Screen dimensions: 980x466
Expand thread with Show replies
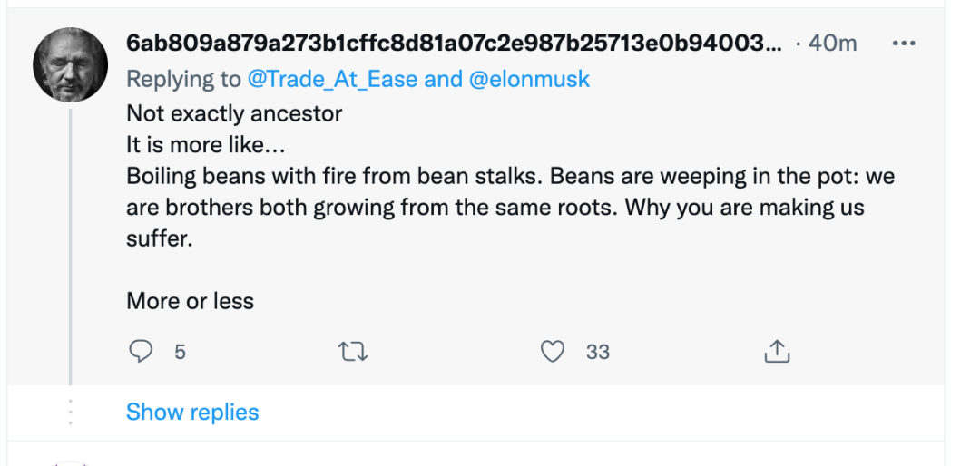[x=192, y=412]
